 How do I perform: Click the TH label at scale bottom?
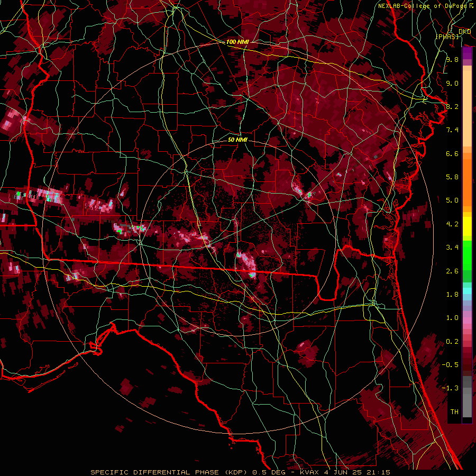click(x=454, y=412)
